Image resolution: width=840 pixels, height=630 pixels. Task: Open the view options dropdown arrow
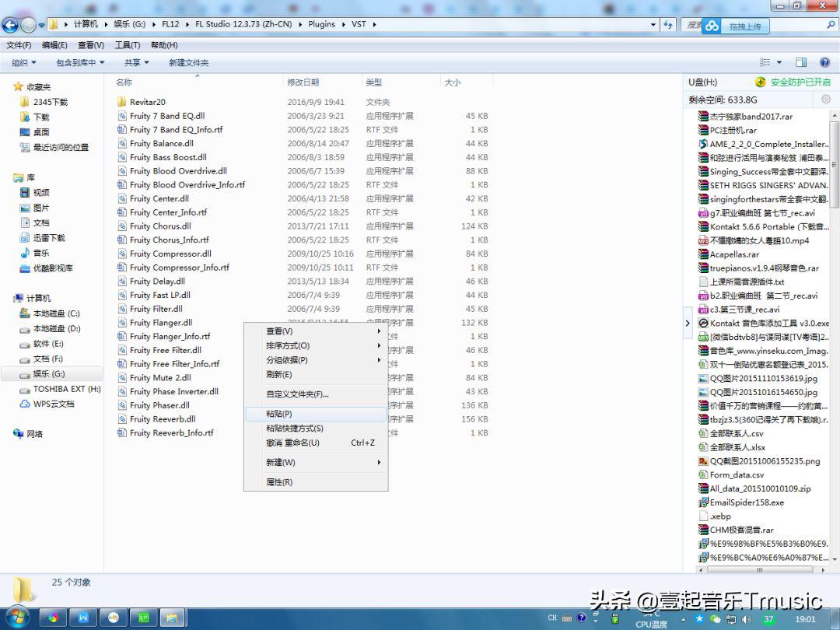[x=780, y=62]
